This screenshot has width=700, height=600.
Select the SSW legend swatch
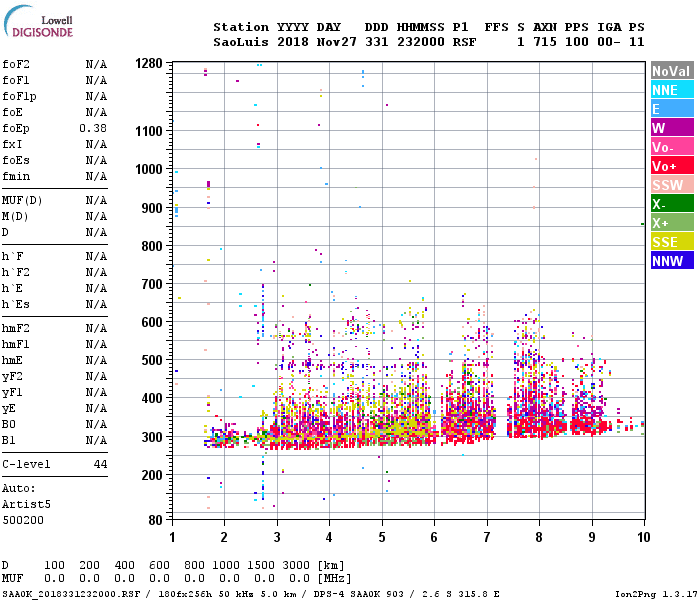pyautogui.click(x=672, y=185)
